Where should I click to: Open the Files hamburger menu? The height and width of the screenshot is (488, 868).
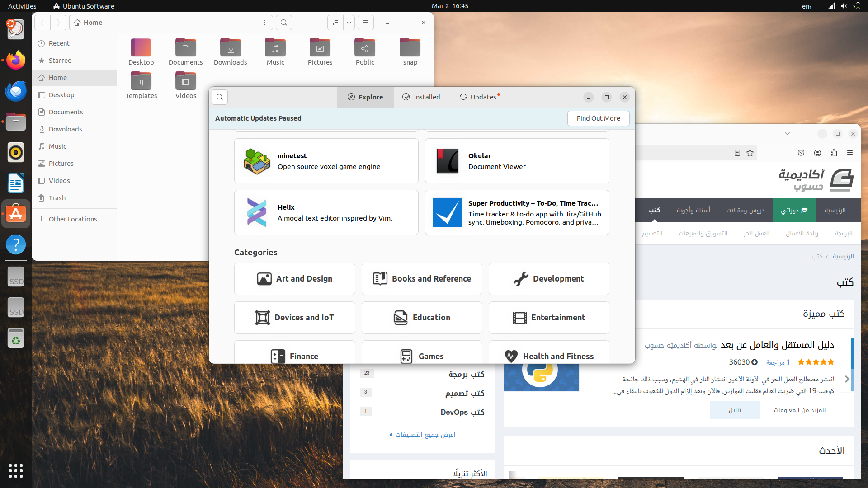pos(366,23)
